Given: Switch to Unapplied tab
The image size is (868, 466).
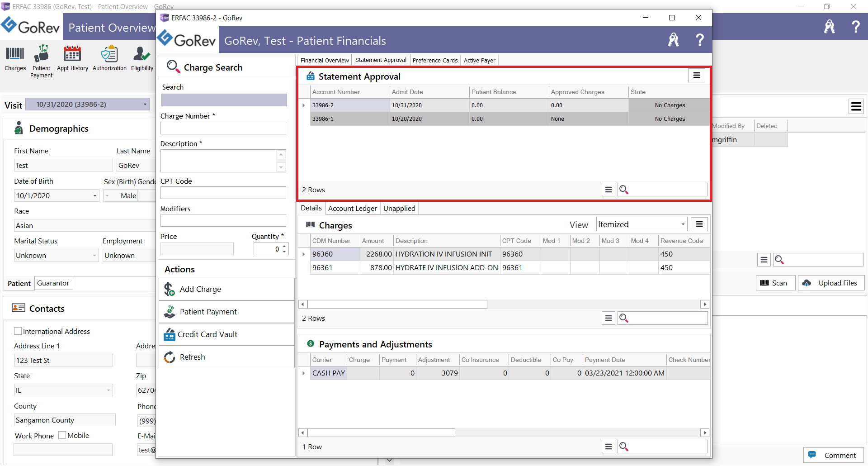Looking at the screenshot, I should (x=399, y=208).
